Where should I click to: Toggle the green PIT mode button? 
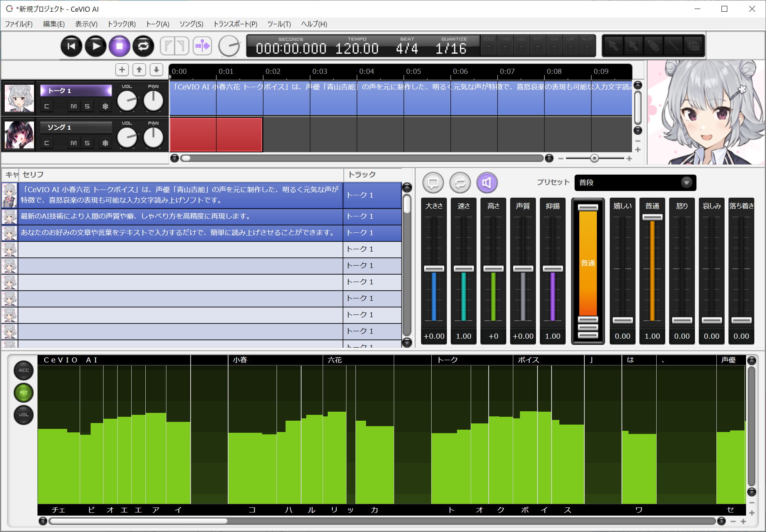pyautogui.click(x=24, y=392)
